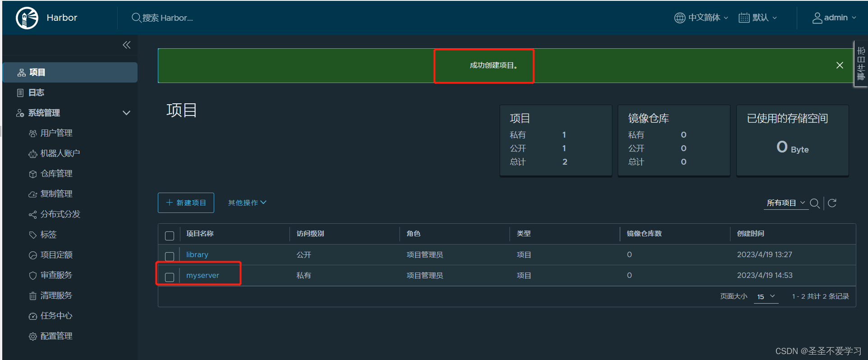Click the 私有 access level of myserver
The image size is (868, 360).
(x=303, y=275)
